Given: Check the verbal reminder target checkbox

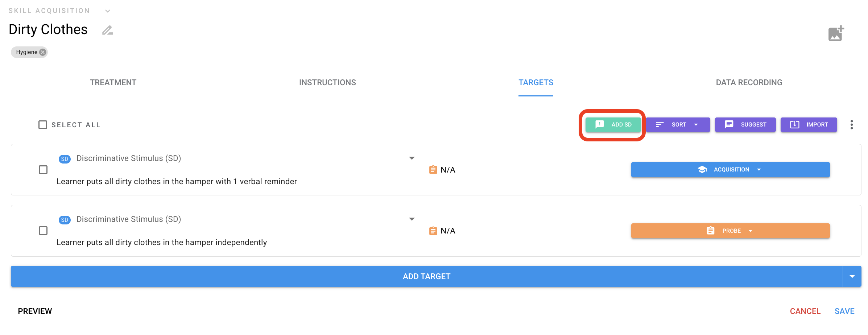Looking at the screenshot, I should pyautogui.click(x=43, y=170).
